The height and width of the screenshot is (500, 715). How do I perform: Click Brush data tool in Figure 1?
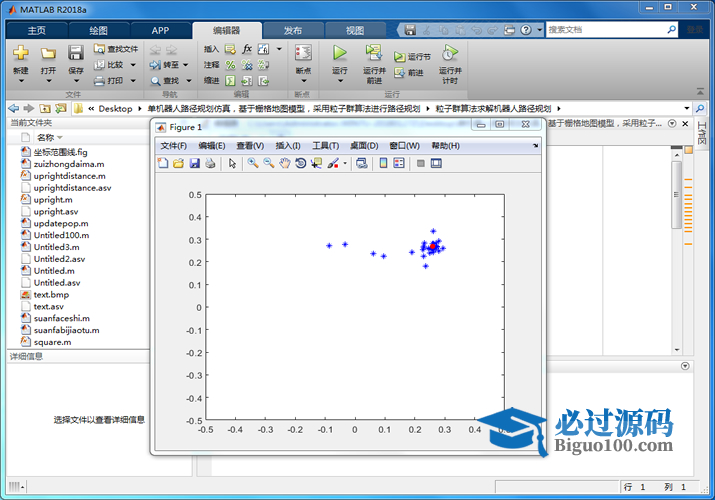click(333, 163)
